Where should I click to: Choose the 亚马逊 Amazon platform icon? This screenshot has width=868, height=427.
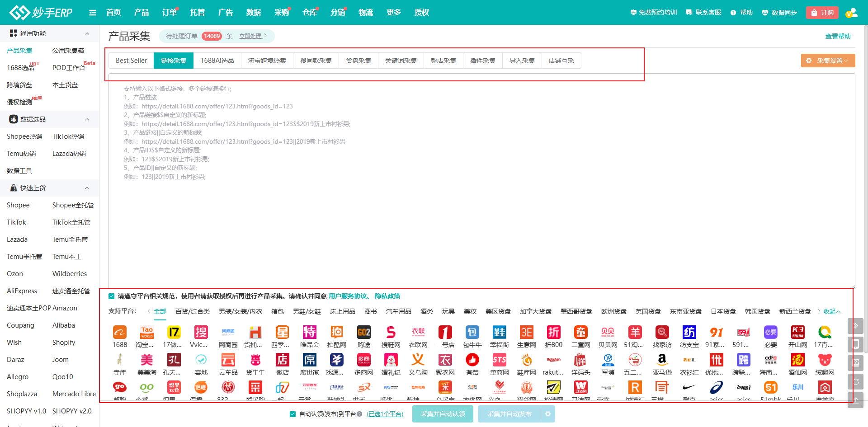pos(662,360)
